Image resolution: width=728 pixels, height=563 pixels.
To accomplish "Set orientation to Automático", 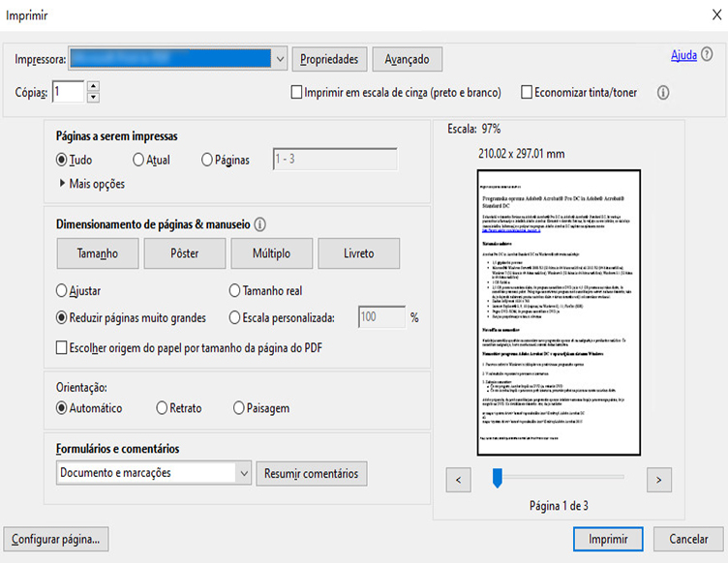I will [x=61, y=408].
